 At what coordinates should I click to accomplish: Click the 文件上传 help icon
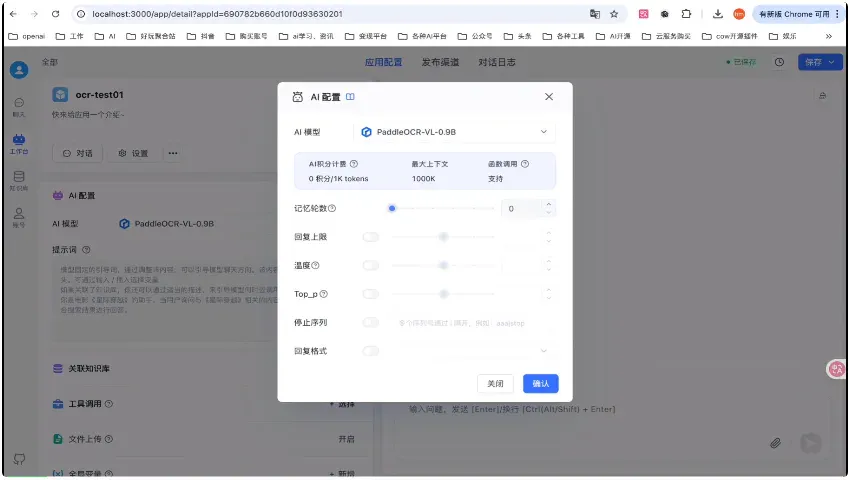(108, 439)
